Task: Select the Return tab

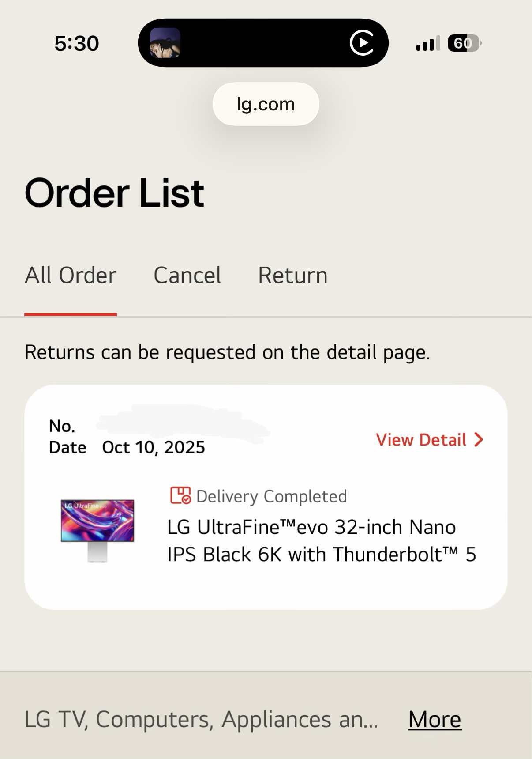Action: click(x=292, y=276)
